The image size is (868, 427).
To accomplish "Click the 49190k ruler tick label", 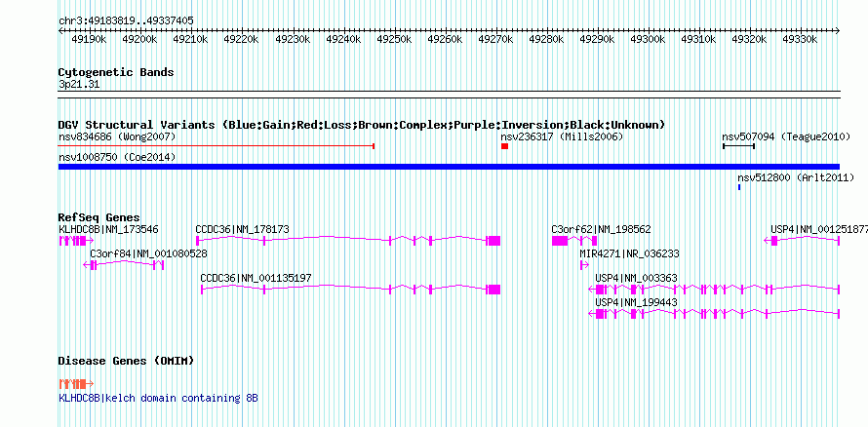I will [x=88, y=40].
